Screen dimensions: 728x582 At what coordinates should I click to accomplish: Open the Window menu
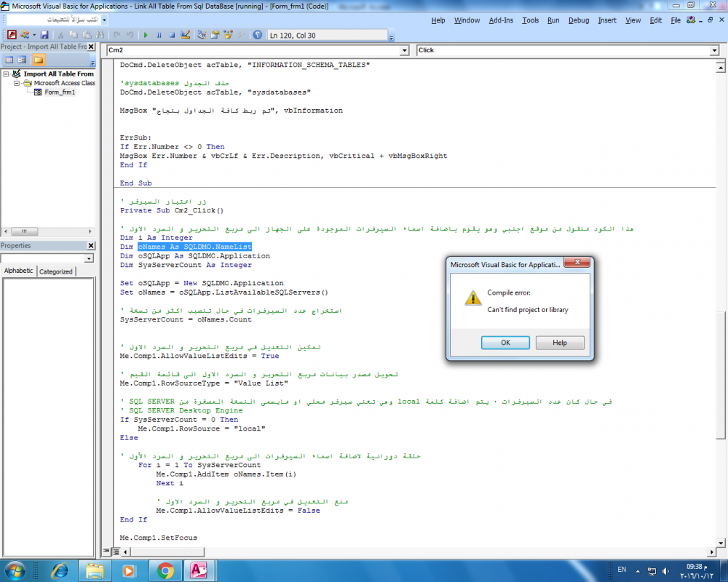(467, 20)
